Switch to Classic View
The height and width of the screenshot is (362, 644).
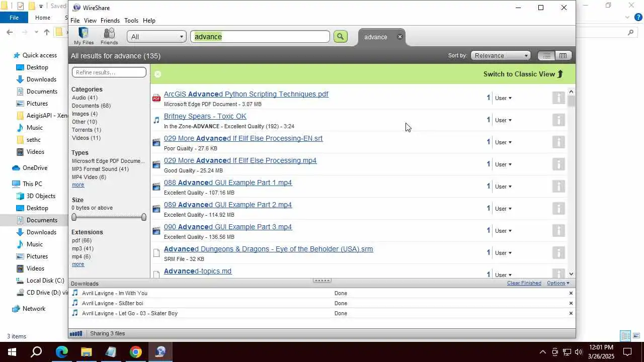pyautogui.click(x=523, y=74)
